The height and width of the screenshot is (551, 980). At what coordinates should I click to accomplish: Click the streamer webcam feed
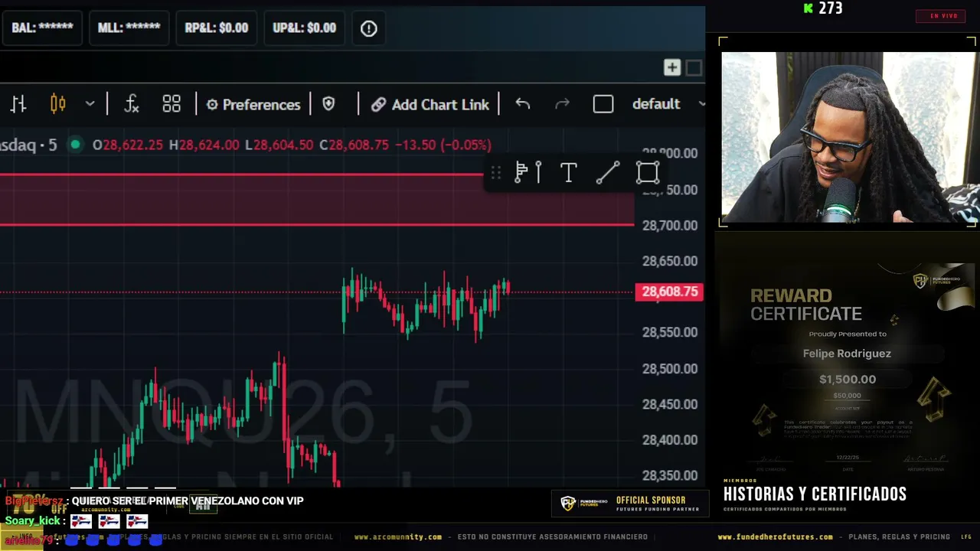848,136
